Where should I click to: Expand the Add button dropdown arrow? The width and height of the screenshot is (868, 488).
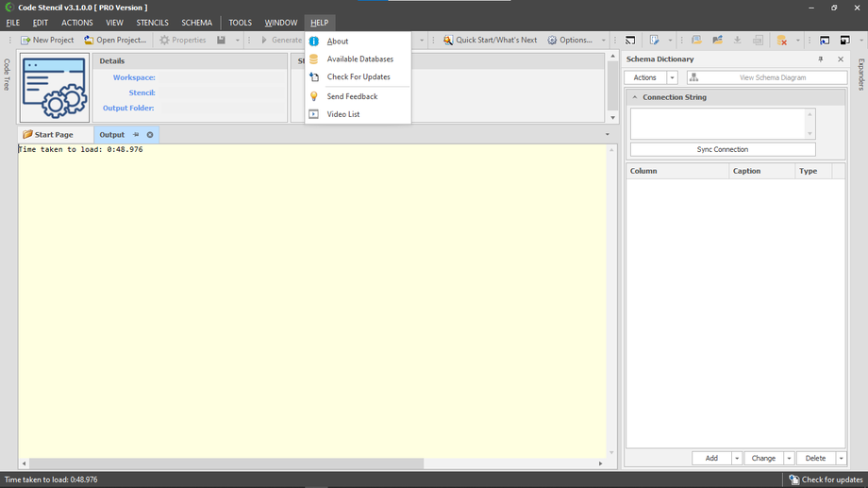pyautogui.click(x=737, y=458)
